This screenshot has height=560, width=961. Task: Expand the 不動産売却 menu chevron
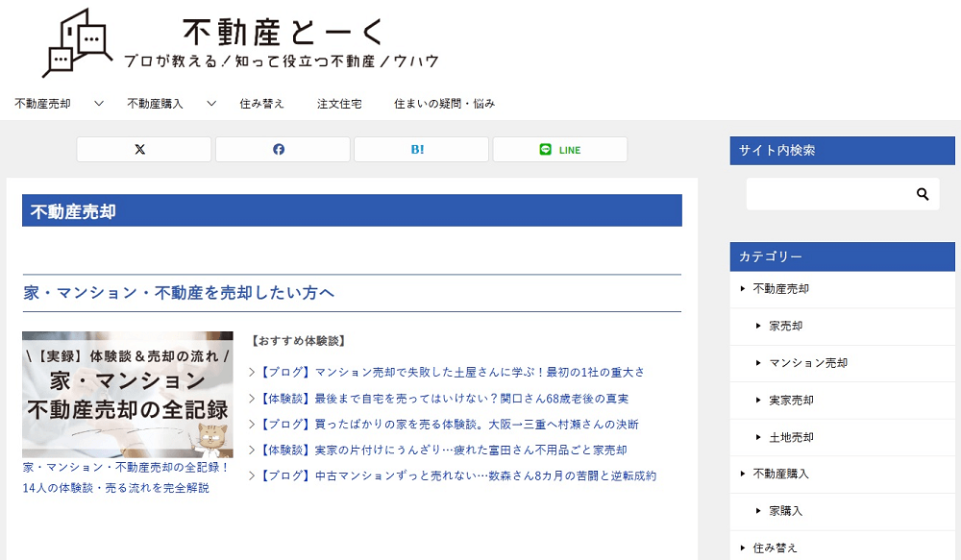pyautogui.click(x=99, y=104)
